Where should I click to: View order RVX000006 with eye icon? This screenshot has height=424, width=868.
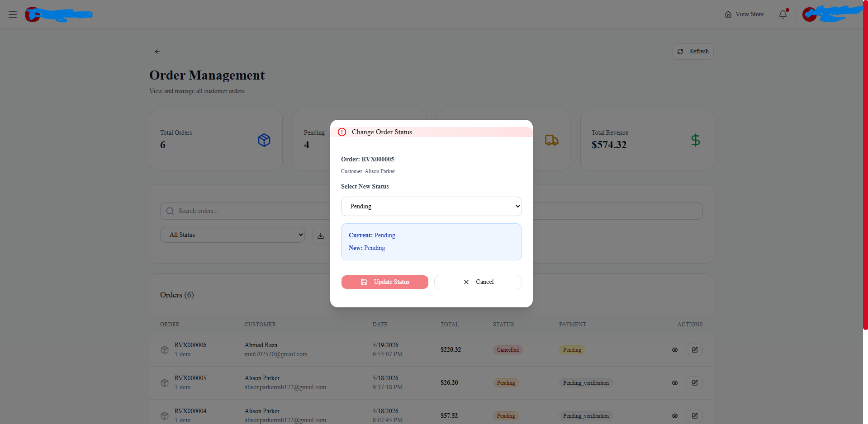click(x=674, y=350)
